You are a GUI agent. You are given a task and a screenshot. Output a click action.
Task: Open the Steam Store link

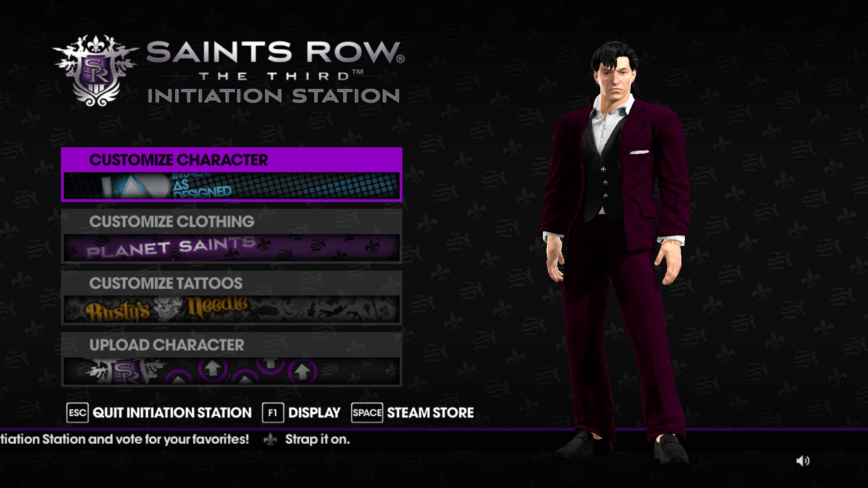430,413
